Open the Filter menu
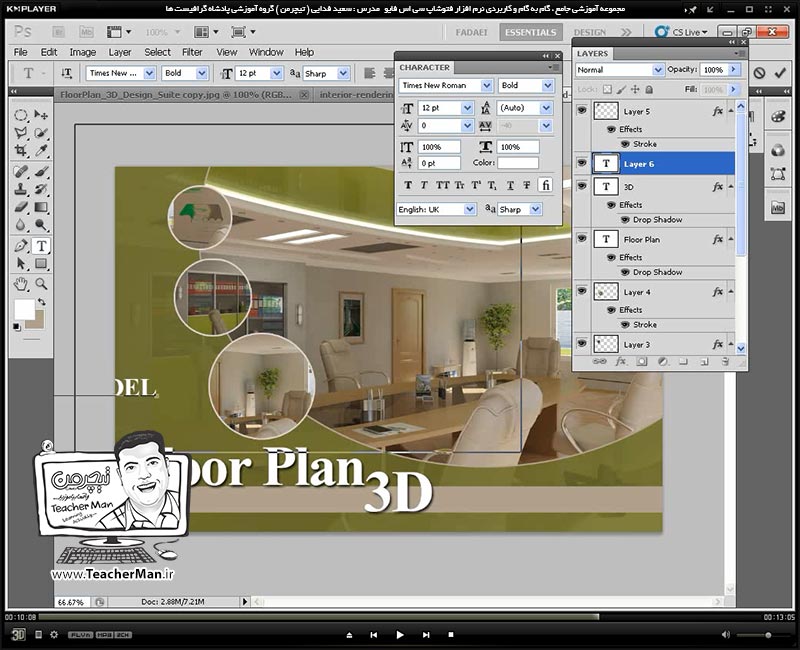 click(x=192, y=52)
